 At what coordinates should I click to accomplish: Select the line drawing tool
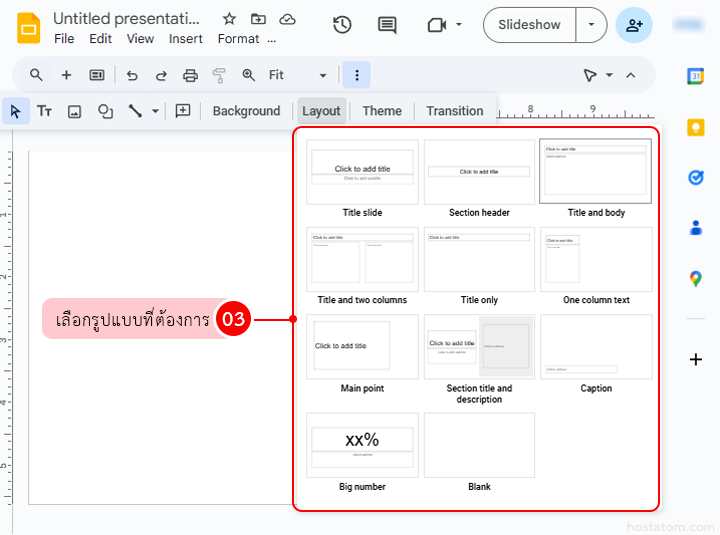(135, 111)
